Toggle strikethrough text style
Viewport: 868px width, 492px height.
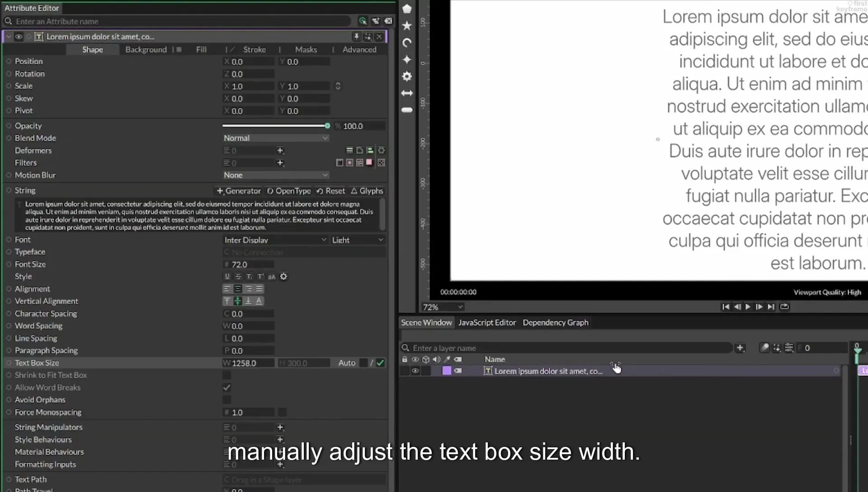[238, 276]
